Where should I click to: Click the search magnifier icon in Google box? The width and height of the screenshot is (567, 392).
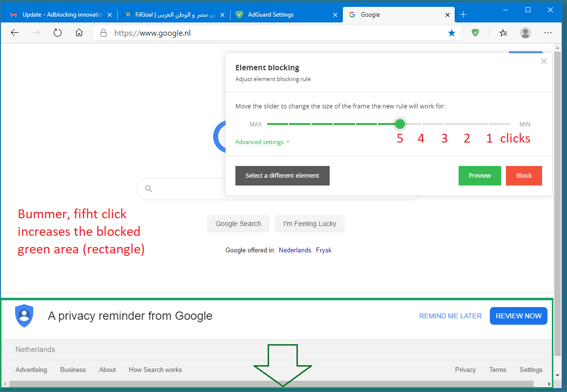pyautogui.click(x=148, y=188)
